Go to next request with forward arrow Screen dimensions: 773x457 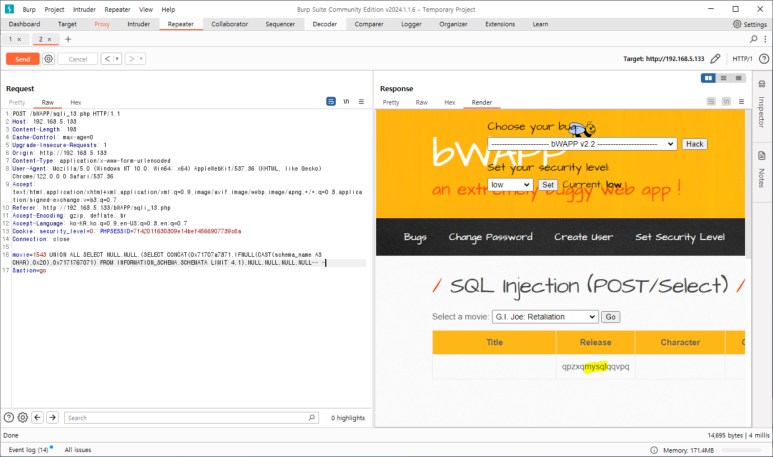coord(131,59)
